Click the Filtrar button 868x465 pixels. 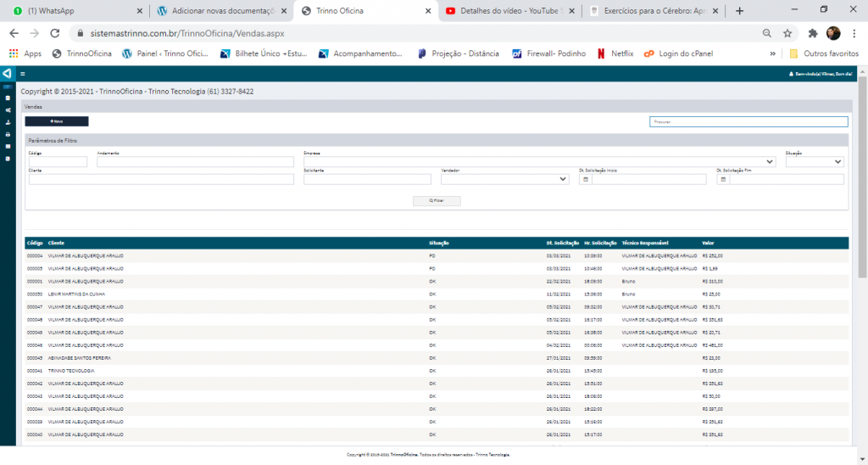[437, 201]
